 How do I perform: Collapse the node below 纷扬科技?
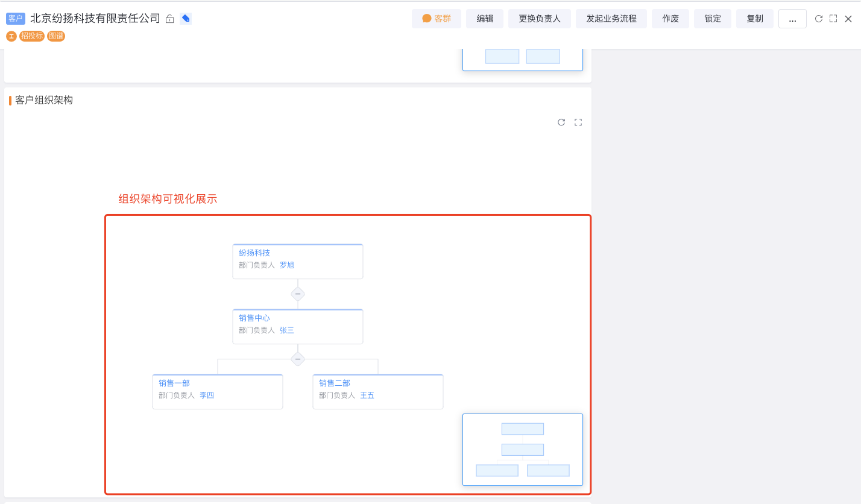click(x=298, y=294)
